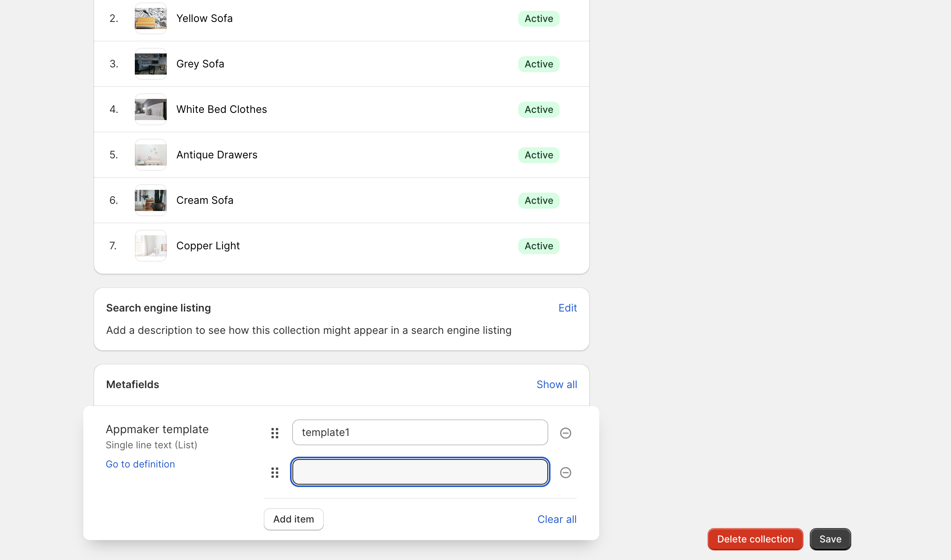Select the Active badge on Yellow Sofa

538,18
